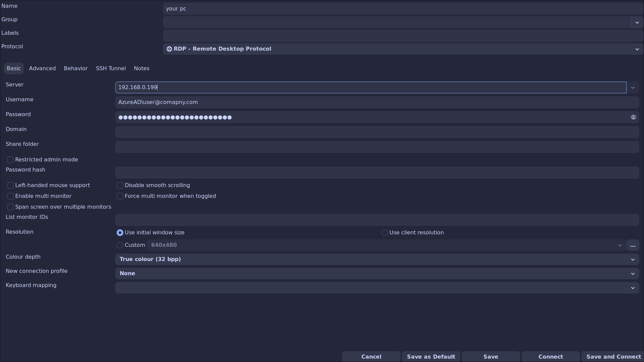Screen dimensions: 644x362
Task: Click the Save button
Action: [x=491, y=357]
